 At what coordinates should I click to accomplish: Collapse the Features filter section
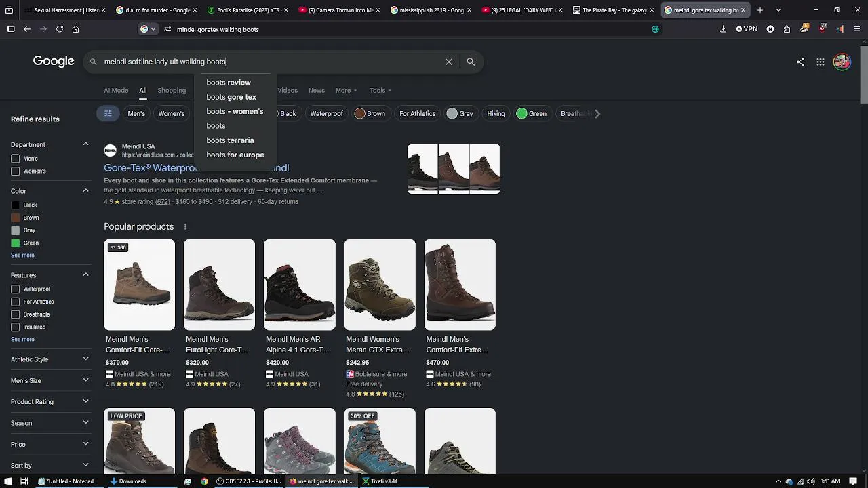click(x=85, y=275)
